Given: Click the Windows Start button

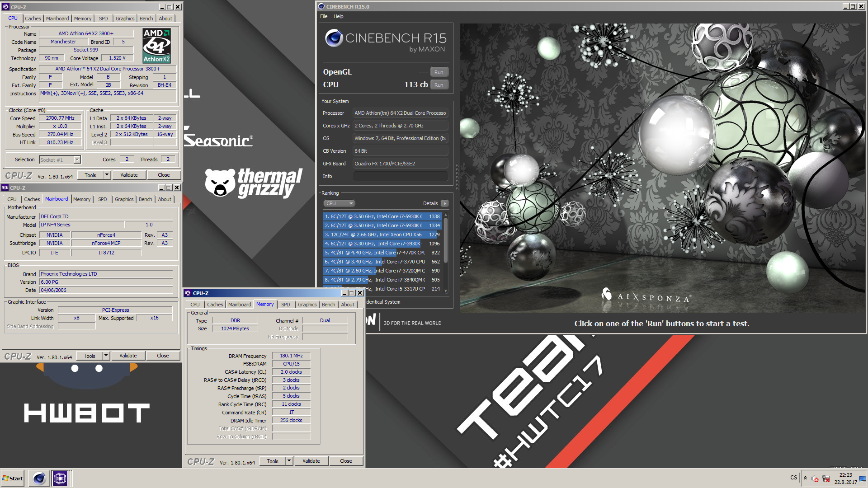Looking at the screenshot, I should pos(12,478).
